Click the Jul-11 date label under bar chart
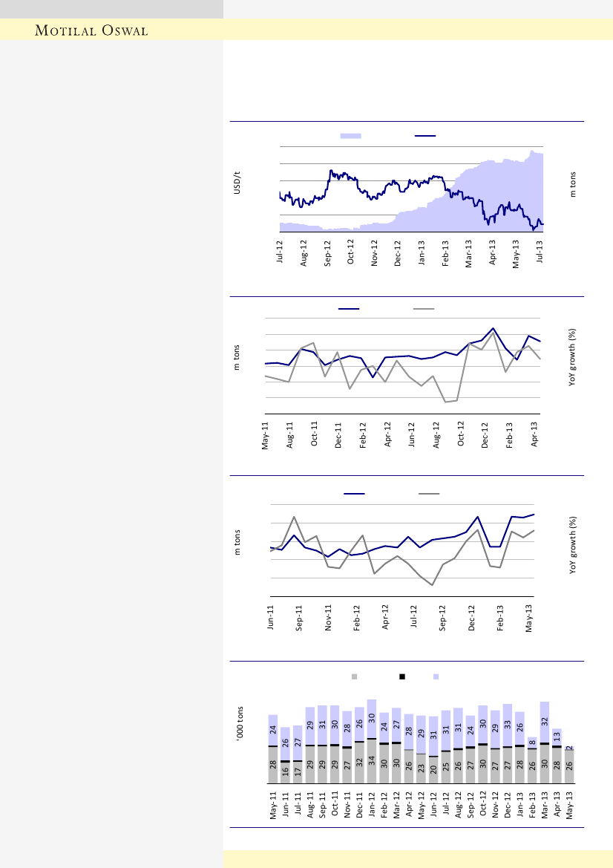The width and height of the screenshot is (613, 868). (x=298, y=803)
